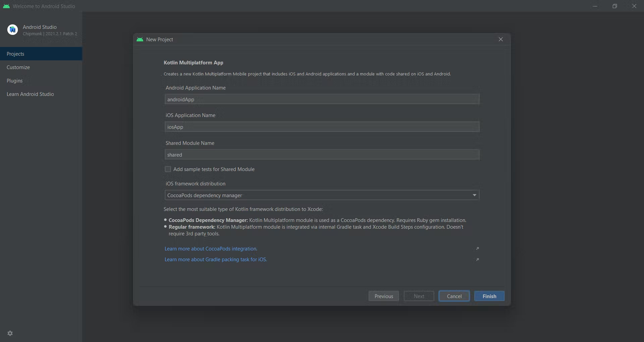
Task: Open Learn more about Gradle packing task link
Action: pyautogui.click(x=216, y=260)
